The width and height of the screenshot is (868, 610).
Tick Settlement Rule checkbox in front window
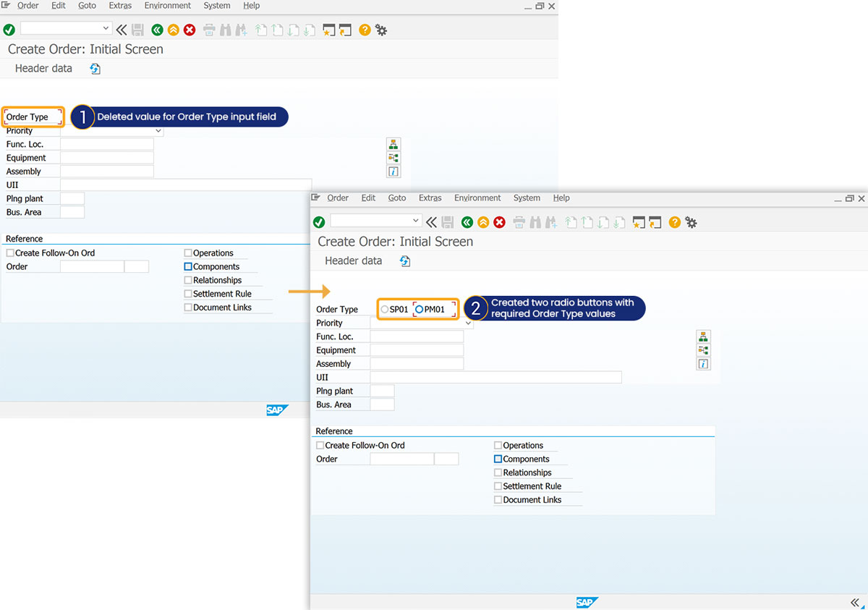[x=498, y=486]
